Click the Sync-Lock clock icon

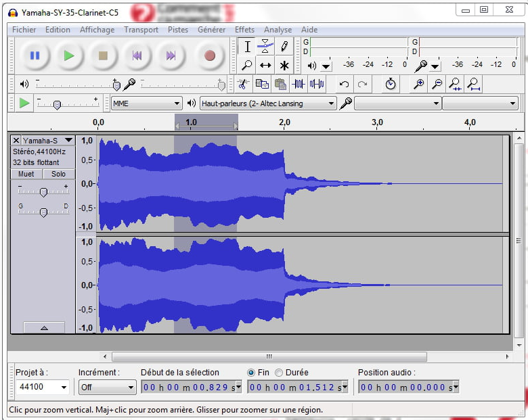click(x=391, y=84)
